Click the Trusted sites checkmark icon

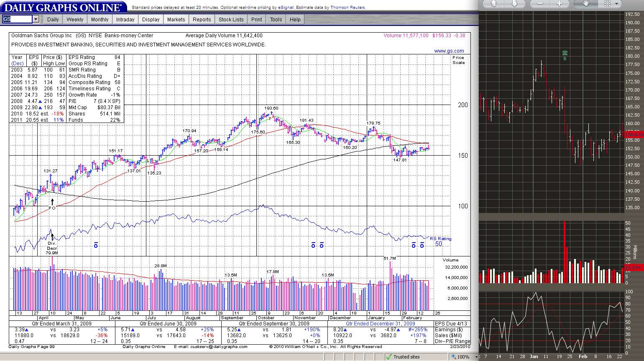click(x=388, y=357)
